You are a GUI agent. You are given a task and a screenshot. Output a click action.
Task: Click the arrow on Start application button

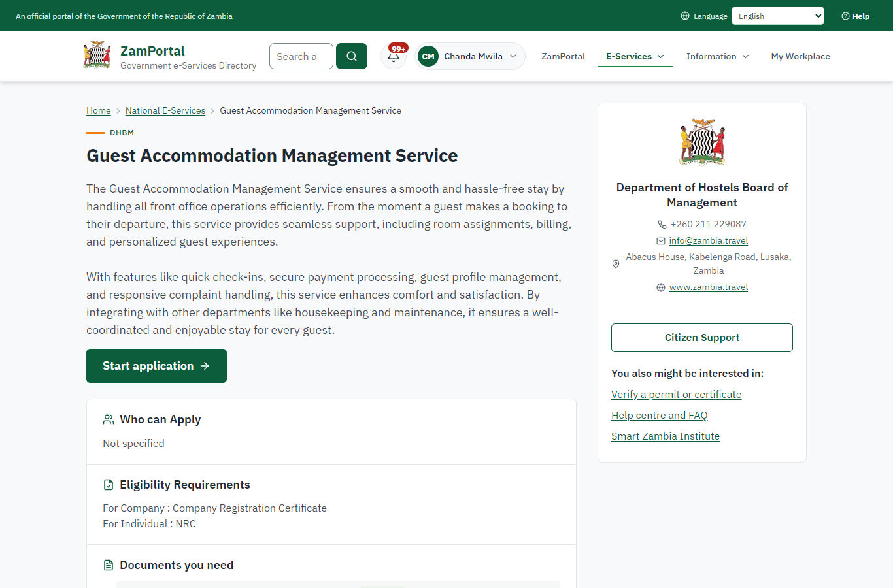[205, 366]
